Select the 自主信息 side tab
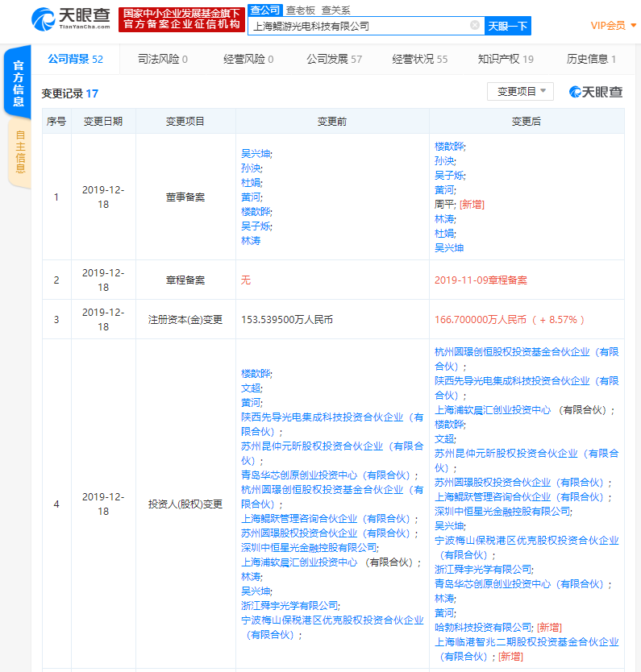Image resolution: width=641 pixels, height=672 pixels. (20, 153)
